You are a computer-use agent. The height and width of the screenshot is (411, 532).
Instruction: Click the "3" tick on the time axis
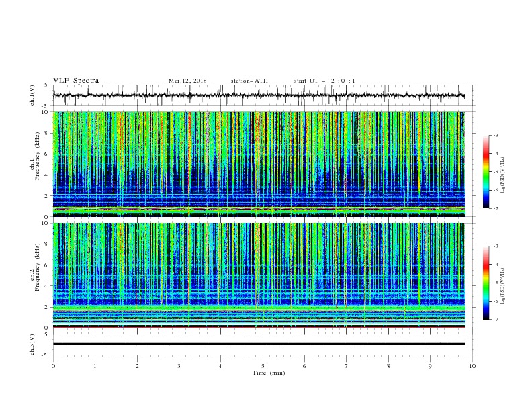[x=179, y=366]
